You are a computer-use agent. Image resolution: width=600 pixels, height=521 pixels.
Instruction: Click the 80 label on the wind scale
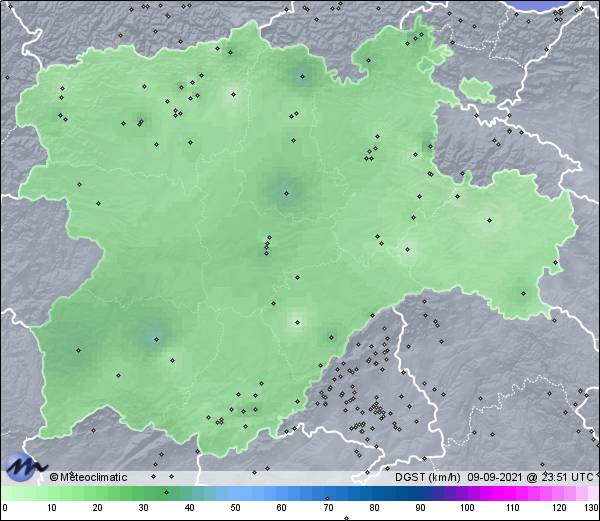point(374,508)
